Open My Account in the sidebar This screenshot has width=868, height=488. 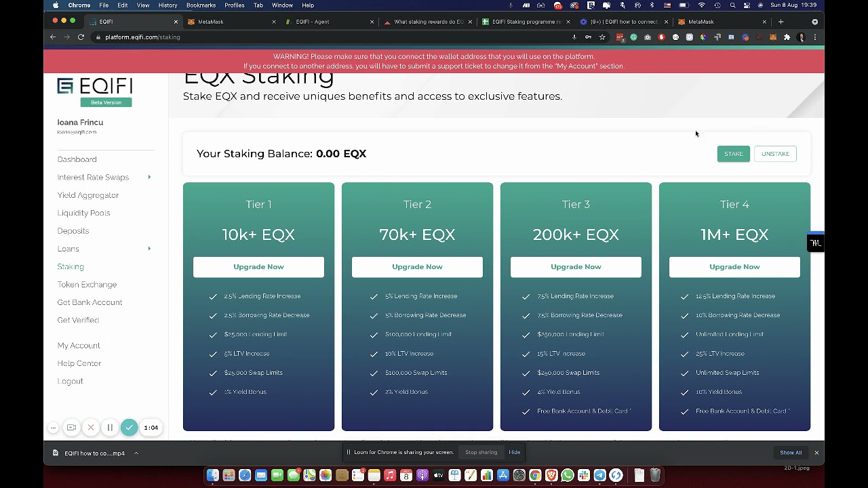pos(79,346)
